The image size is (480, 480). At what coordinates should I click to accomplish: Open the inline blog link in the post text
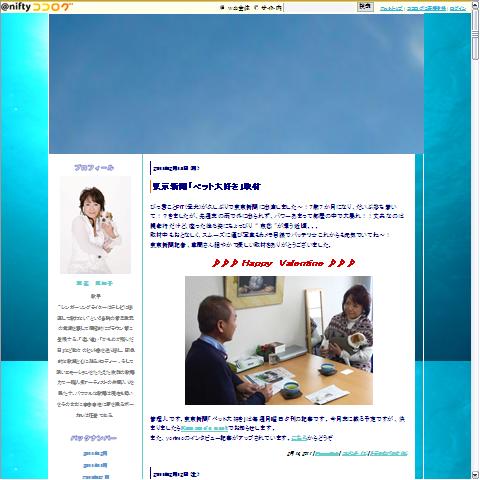tap(205, 428)
